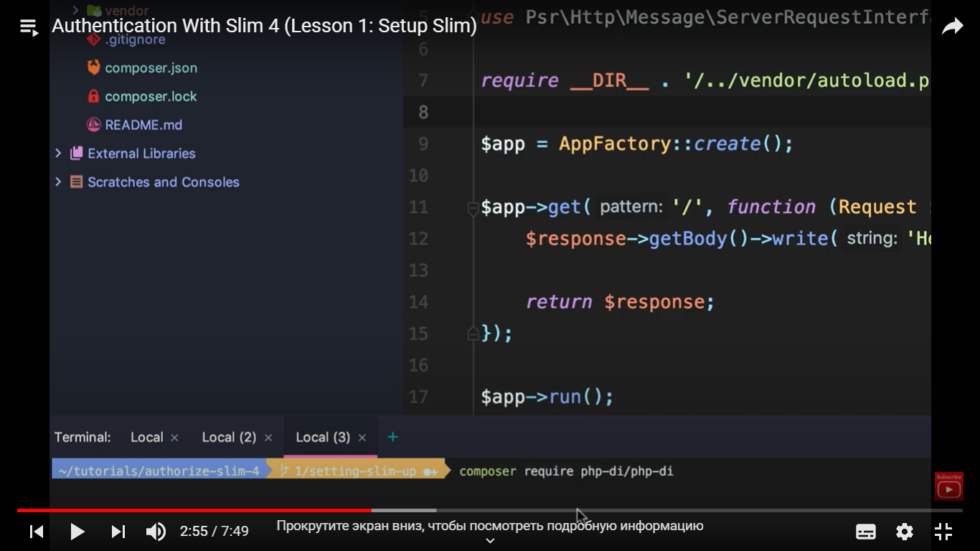Click the scroll-down chevron below the hint
The height and width of the screenshot is (551, 980).
click(490, 541)
